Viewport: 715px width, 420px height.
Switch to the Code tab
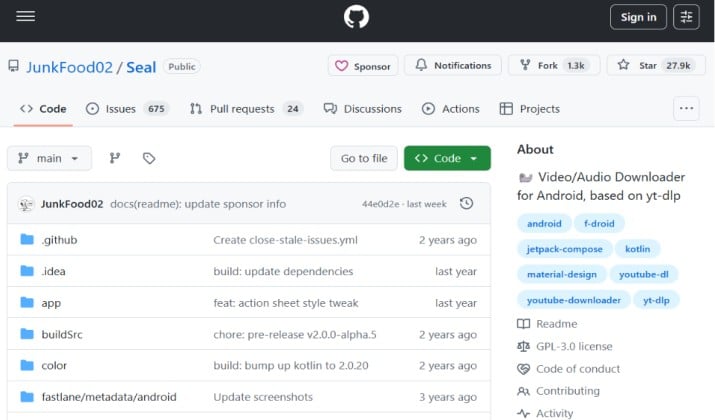(43, 109)
